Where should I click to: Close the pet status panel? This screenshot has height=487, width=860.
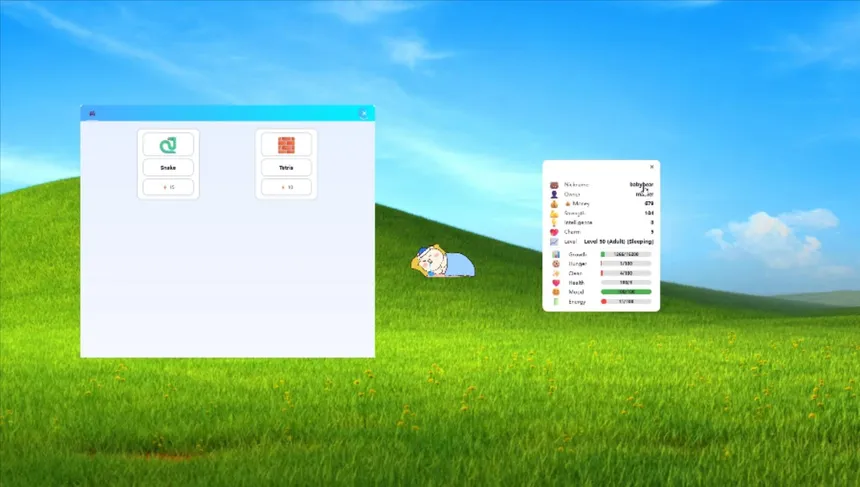pyautogui.click(x=652, y=167)
